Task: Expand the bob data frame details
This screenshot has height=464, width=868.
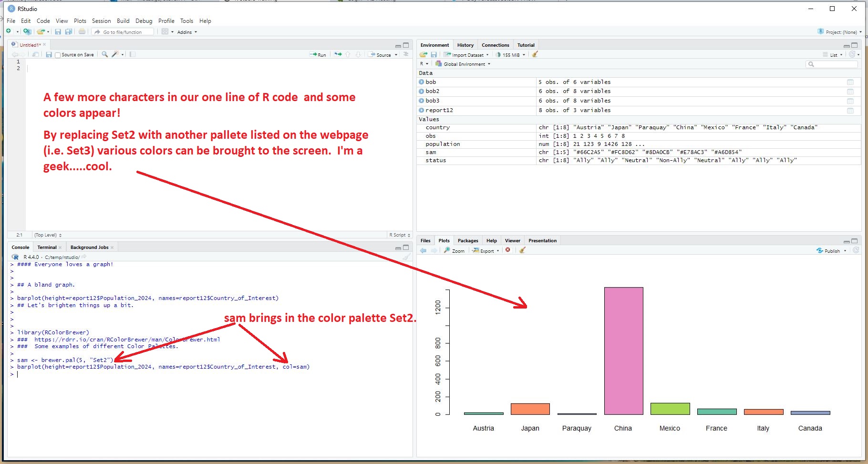Action: pyautogui.click(x=422, y=82)
